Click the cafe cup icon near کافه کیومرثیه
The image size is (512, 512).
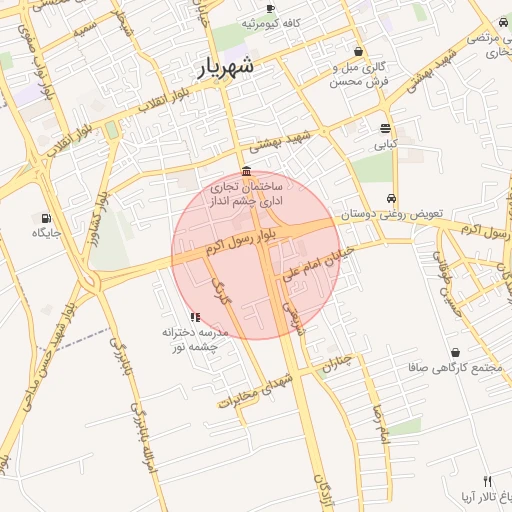tap(271, 8)
